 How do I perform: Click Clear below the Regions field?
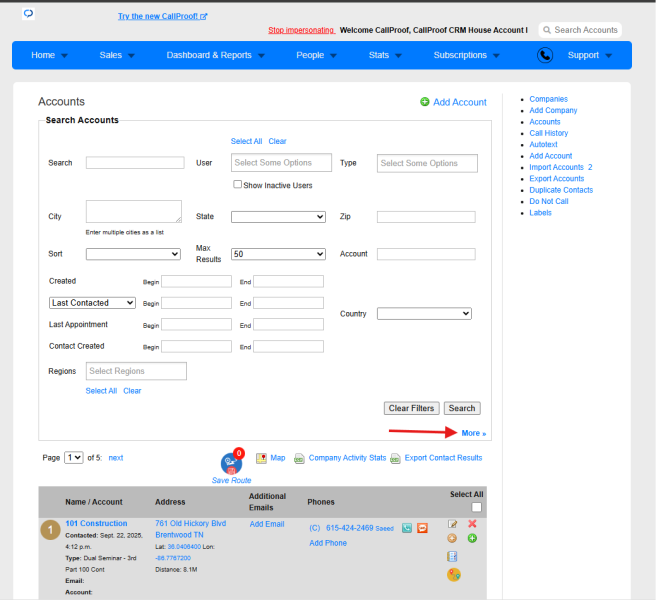coord(132,391)
